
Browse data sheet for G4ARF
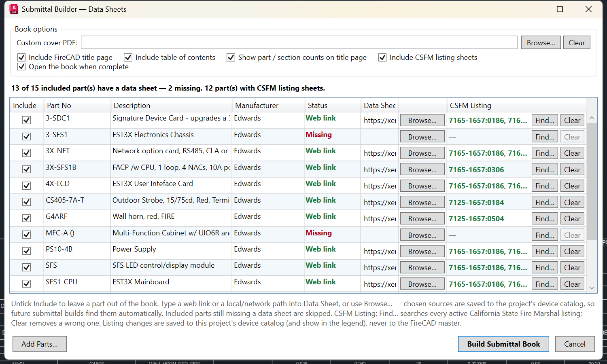(422, 219)
